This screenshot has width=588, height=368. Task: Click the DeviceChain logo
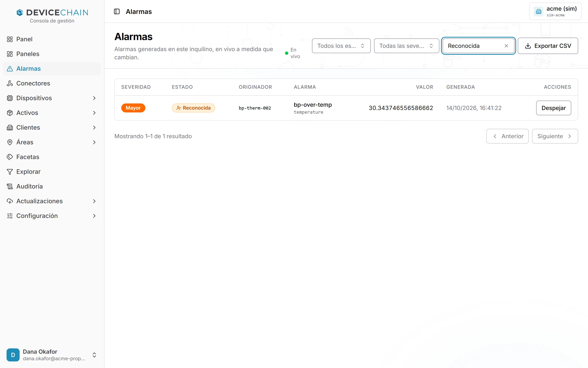pyautogui.click(x=52, y=12)
